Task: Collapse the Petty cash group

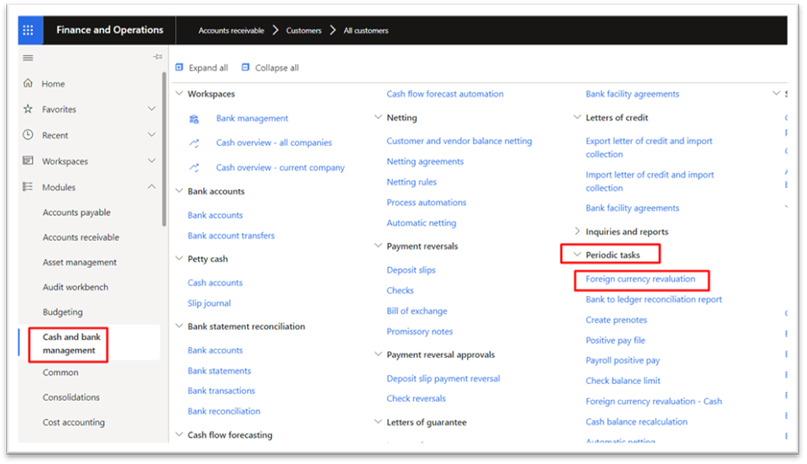Action: pos(179,258)
